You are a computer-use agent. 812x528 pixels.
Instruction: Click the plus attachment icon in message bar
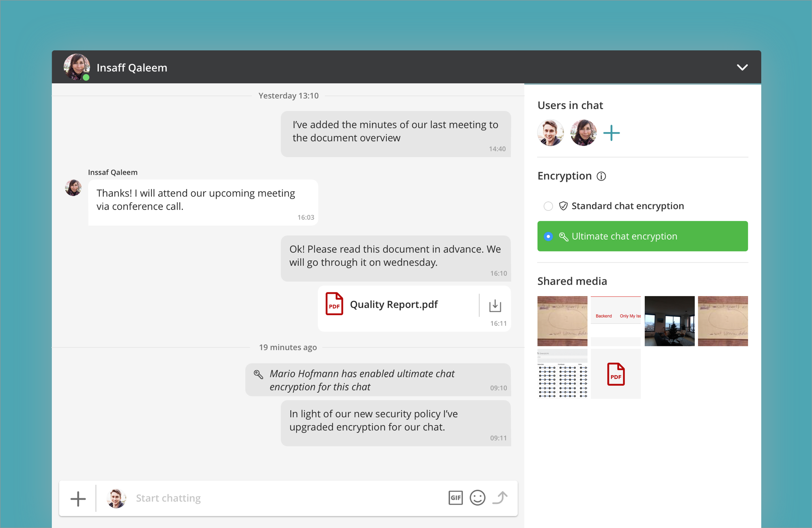pyautogui.click(x=78, y=498)
